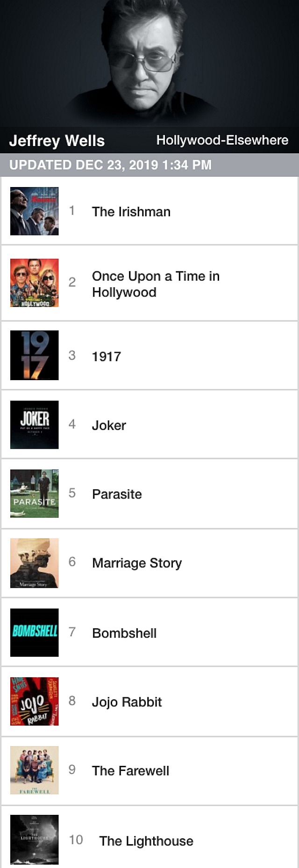Open The Irishman poster thumbnail

(35, 211)
